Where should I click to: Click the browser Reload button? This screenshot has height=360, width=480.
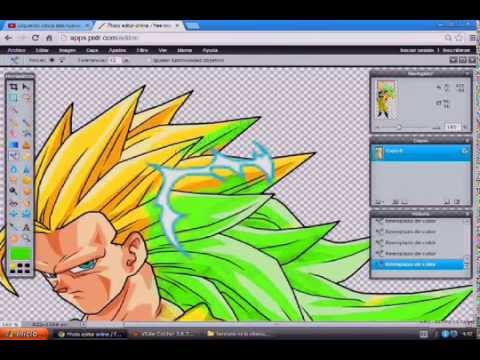36,38
